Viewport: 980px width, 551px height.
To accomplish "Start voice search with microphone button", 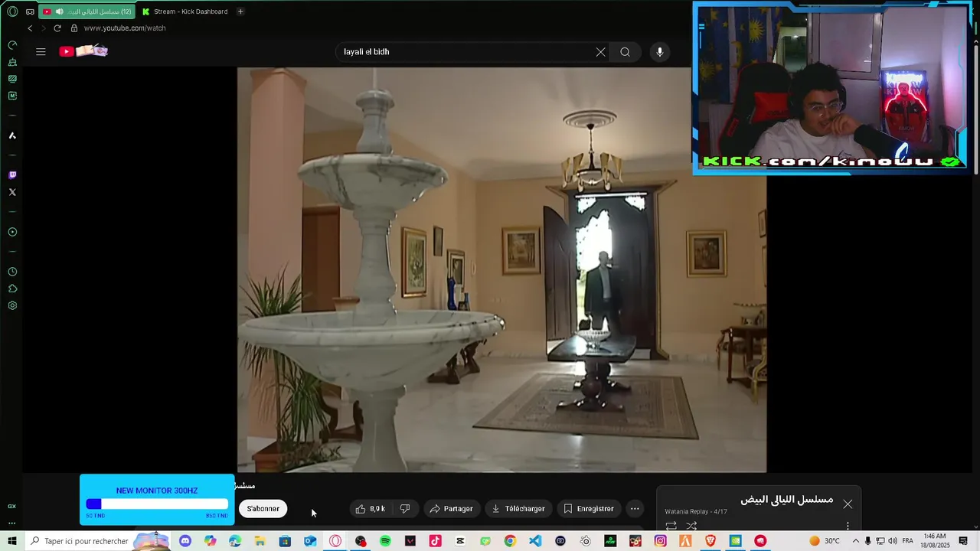I will pyautogui.click(x=660, y=52).
